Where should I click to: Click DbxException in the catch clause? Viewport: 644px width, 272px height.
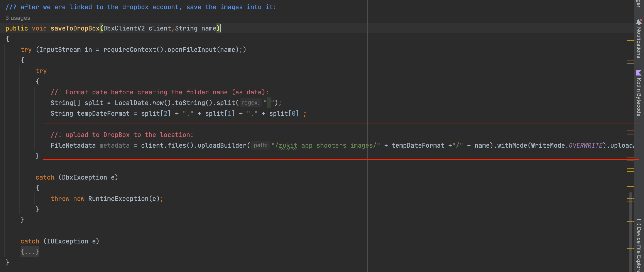pyautogui.click(x=84, y=177)
